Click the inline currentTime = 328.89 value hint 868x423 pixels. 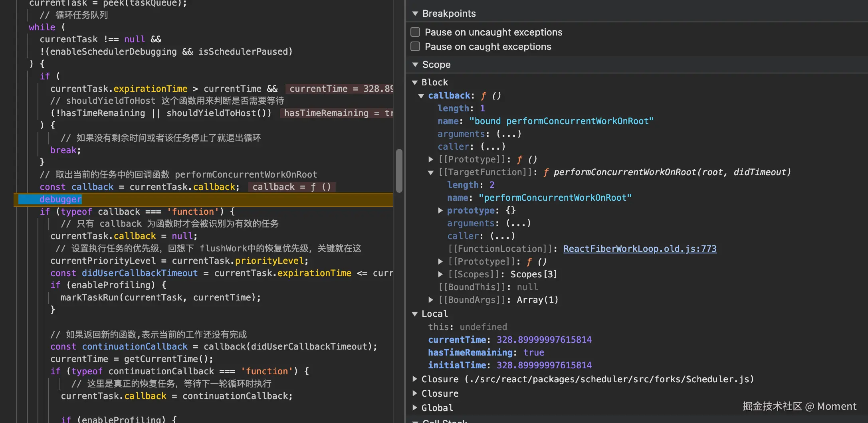click(340, 89)
